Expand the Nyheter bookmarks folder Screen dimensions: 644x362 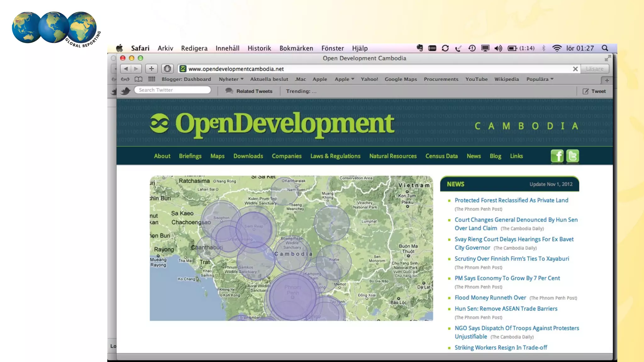(x=231, y=80)
